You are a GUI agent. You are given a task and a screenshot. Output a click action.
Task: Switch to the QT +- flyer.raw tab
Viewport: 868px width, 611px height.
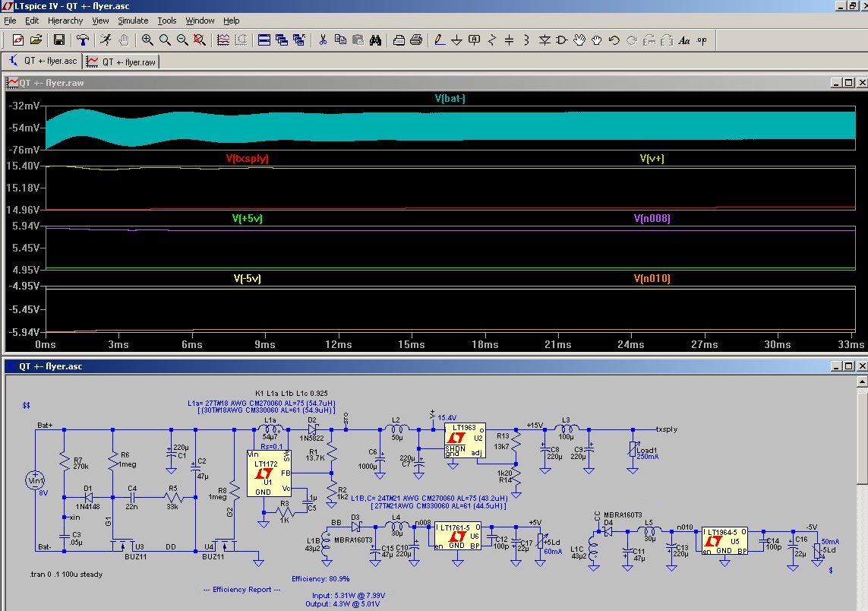pyautogui.click(x=122, y=62)
